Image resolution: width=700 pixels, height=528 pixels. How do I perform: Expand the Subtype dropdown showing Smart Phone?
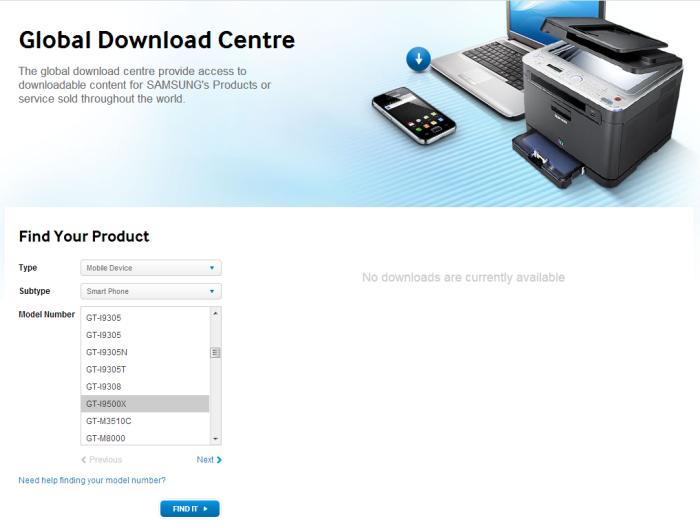(x=150, y=291)
